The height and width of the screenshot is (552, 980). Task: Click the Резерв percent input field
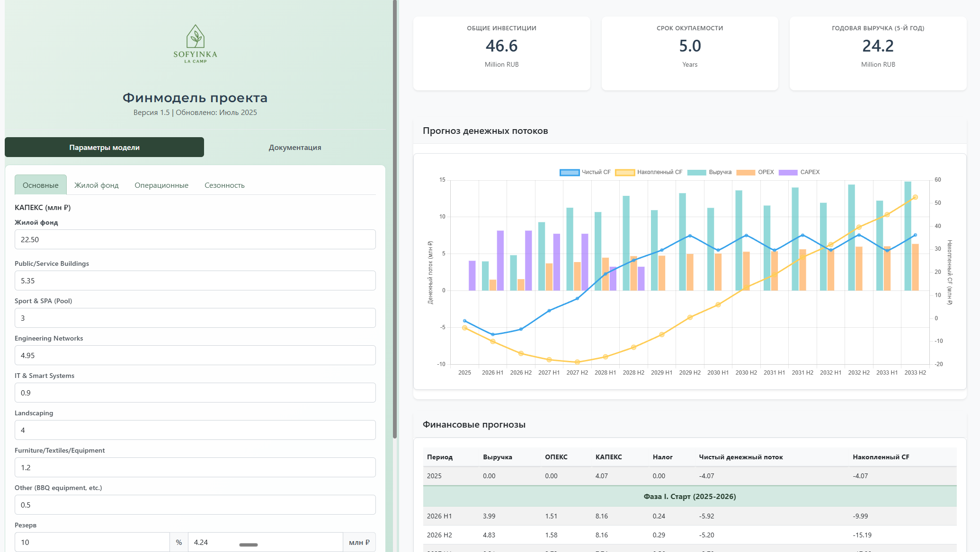pos(92,542)
